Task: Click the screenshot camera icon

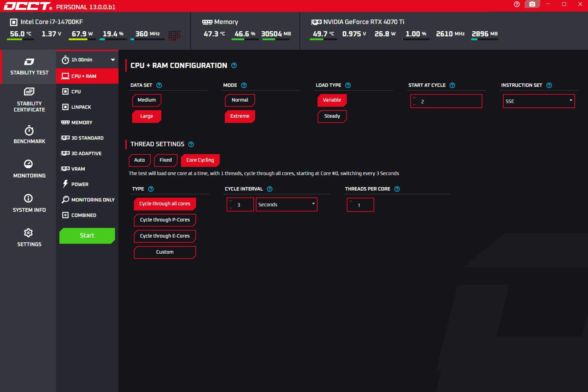Action: click(x=532, y=4)
